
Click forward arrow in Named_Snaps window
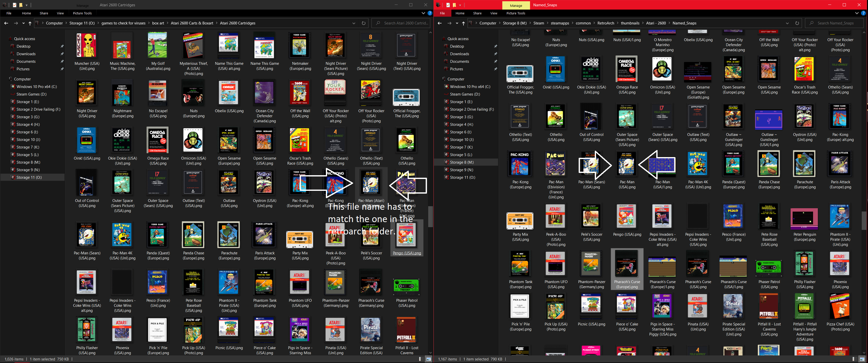point(449,23)
